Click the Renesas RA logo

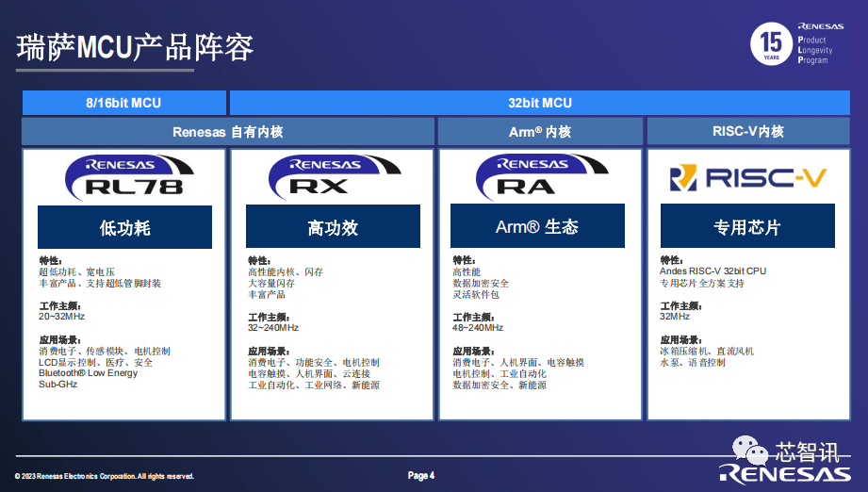[x=542, y=177]
